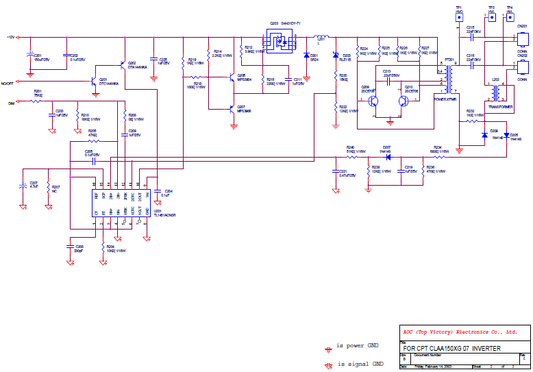Select the C204 capacitor right of IC

[x=157, y=191]
